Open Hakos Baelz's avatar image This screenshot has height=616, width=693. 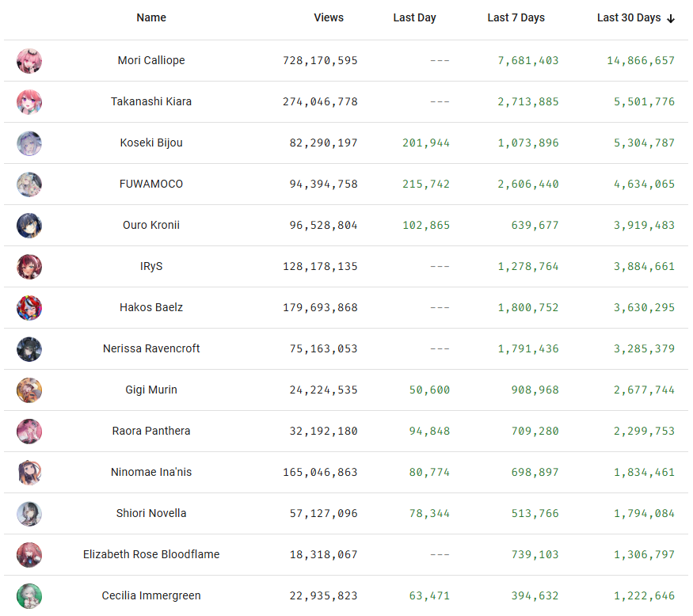(29, 308)
